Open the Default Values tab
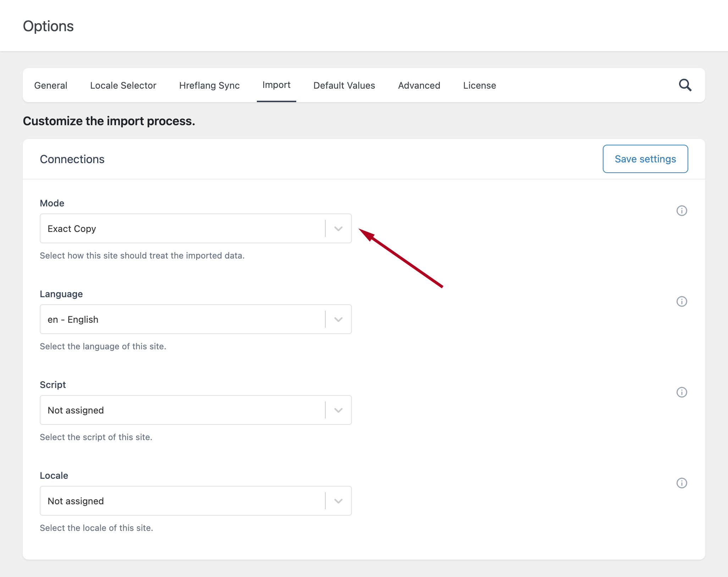Image resolution: width=728 pixels, height=577 pixels. [344, 85]
